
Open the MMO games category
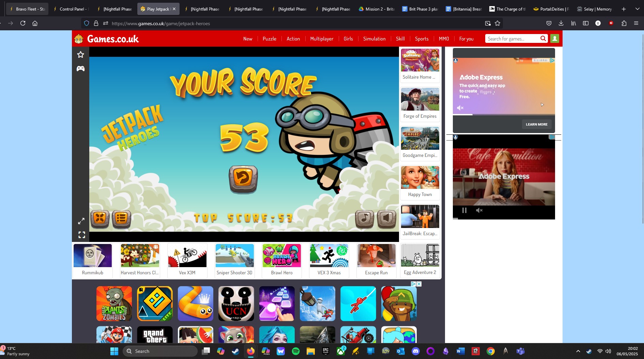(x=444, y=39)
